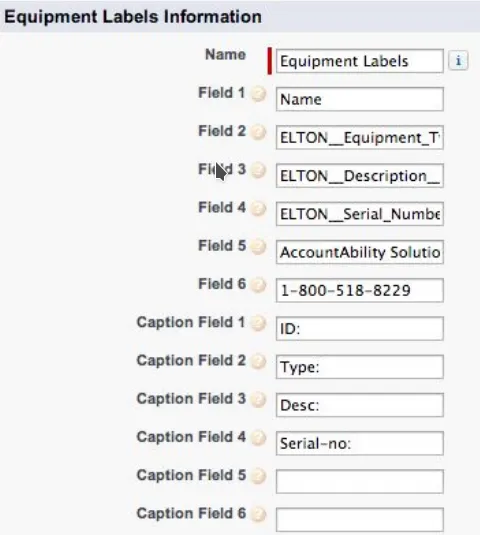Click the empty Caption Field 5 input

click(360, 481)
